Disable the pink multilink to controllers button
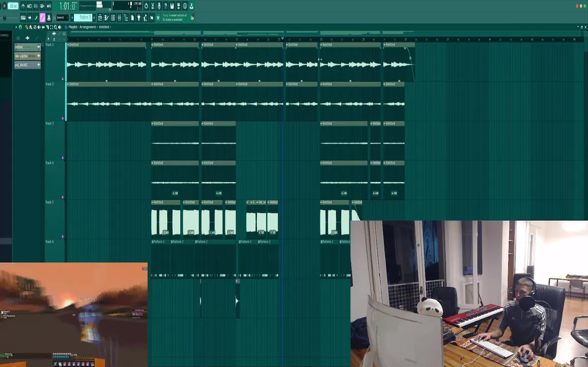 [42, 18]
